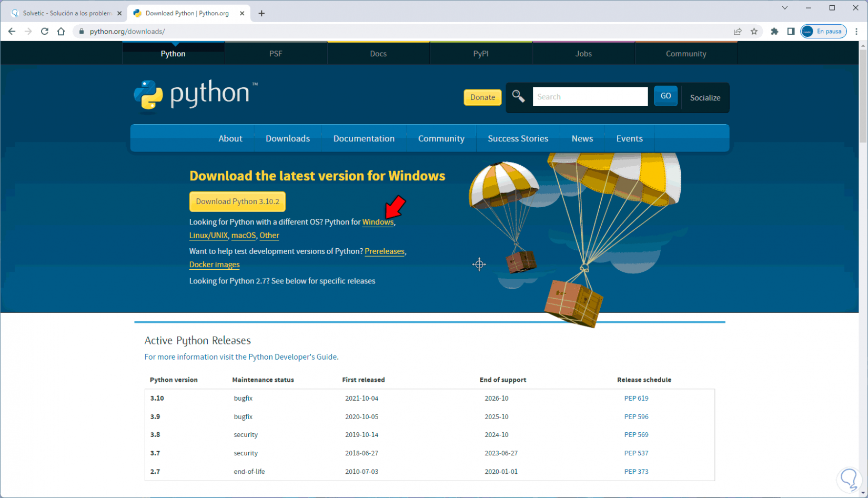
Task: Open the Success Stories menu
Action: [x=518, y=138]
